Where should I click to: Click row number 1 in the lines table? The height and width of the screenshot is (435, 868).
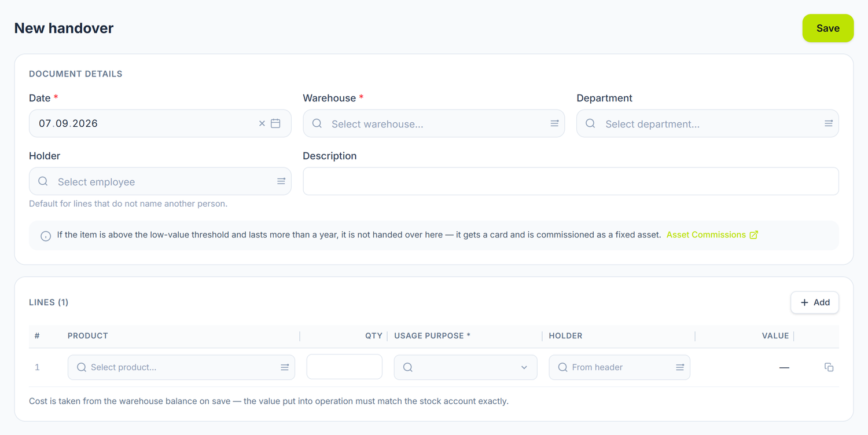[38, 367]
